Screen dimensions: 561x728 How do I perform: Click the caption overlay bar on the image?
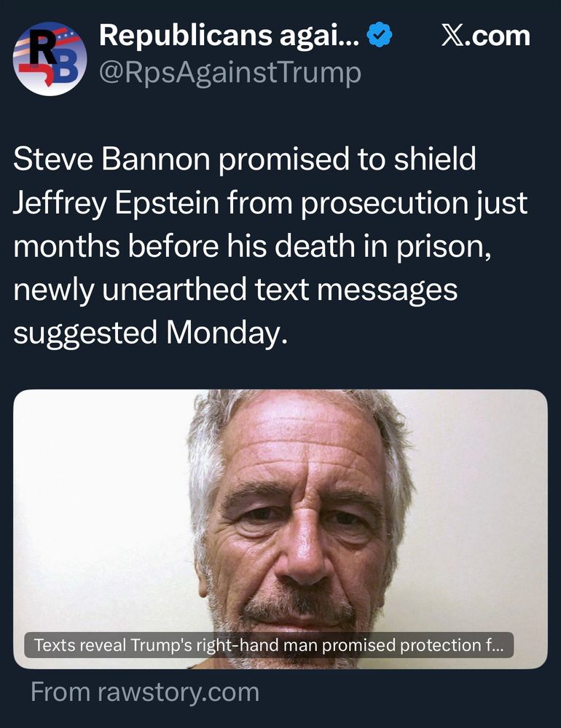tap(271, 644)
